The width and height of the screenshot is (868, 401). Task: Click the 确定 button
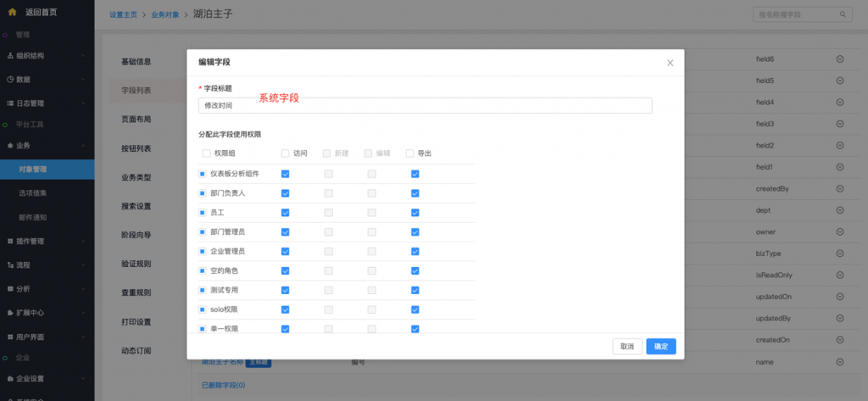pyautogui.click(x=660, y=346)
